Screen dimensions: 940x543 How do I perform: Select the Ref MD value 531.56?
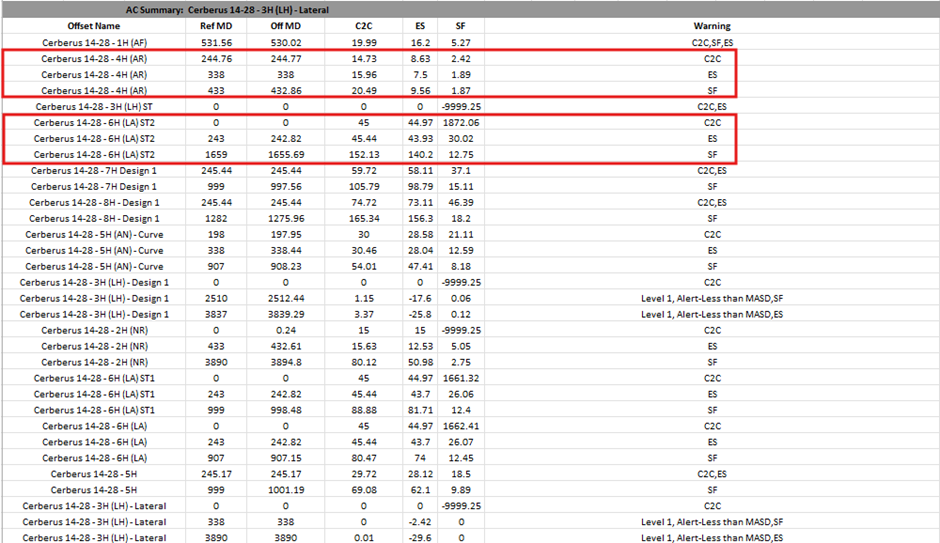pos(215,43)
